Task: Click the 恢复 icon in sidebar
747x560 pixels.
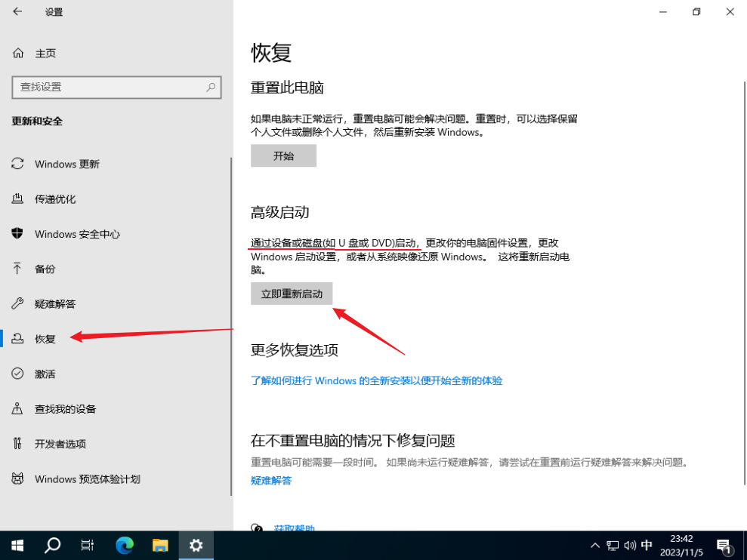Action: point(17,339)
